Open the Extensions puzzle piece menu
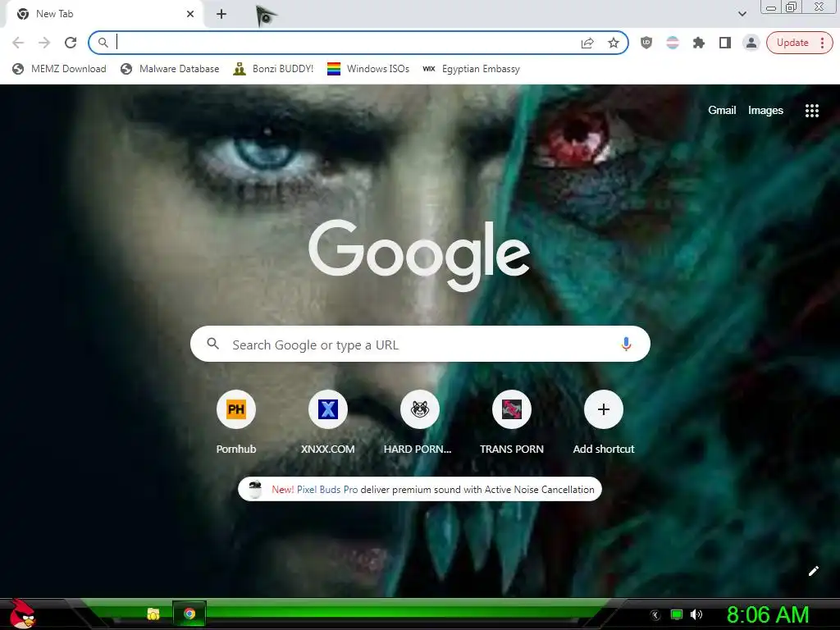Viewport: 840px width, 630px height. coord(699,43)
